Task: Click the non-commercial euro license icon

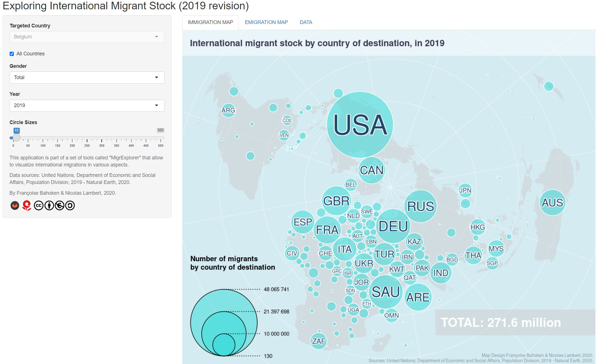Action: (x=60, y=205)
